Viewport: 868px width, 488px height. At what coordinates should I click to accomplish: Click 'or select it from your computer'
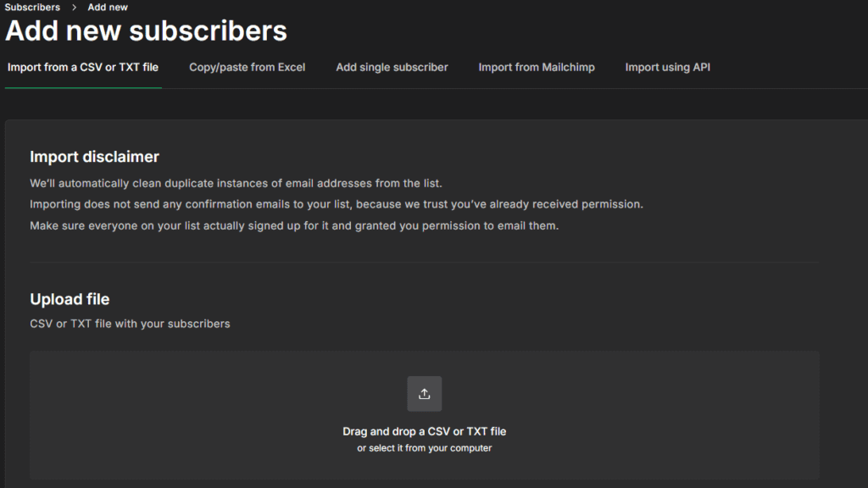coord(424,448)
